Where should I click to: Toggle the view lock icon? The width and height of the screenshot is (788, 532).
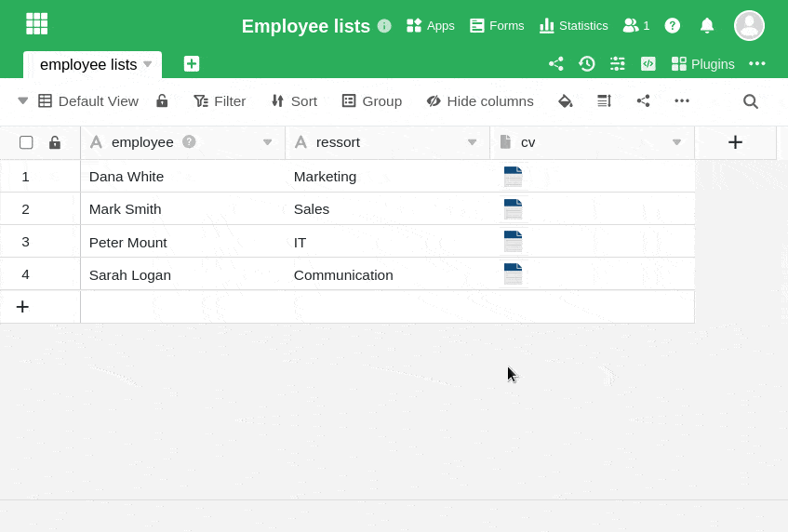click(162, 100)
